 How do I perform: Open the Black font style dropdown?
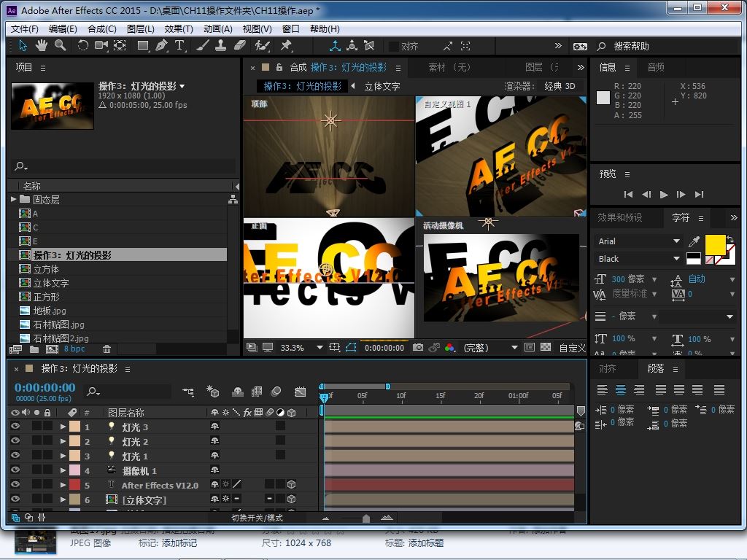pyautogui.click(x=638, y=259)
